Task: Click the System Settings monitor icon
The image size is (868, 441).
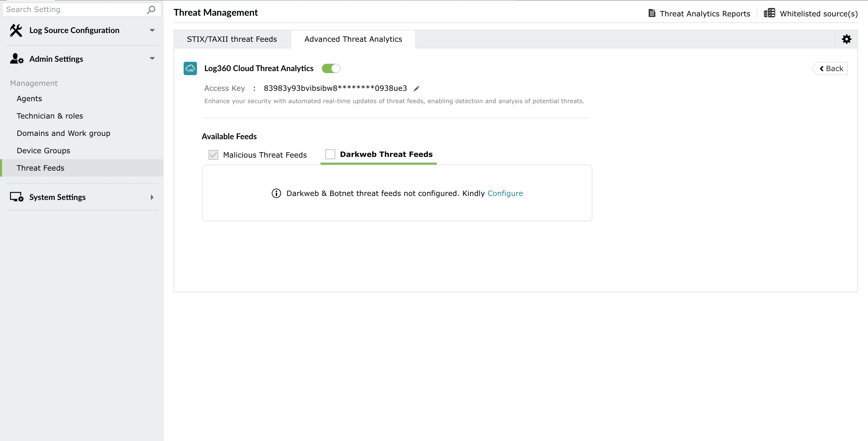Action: click(x=16, y=197)
